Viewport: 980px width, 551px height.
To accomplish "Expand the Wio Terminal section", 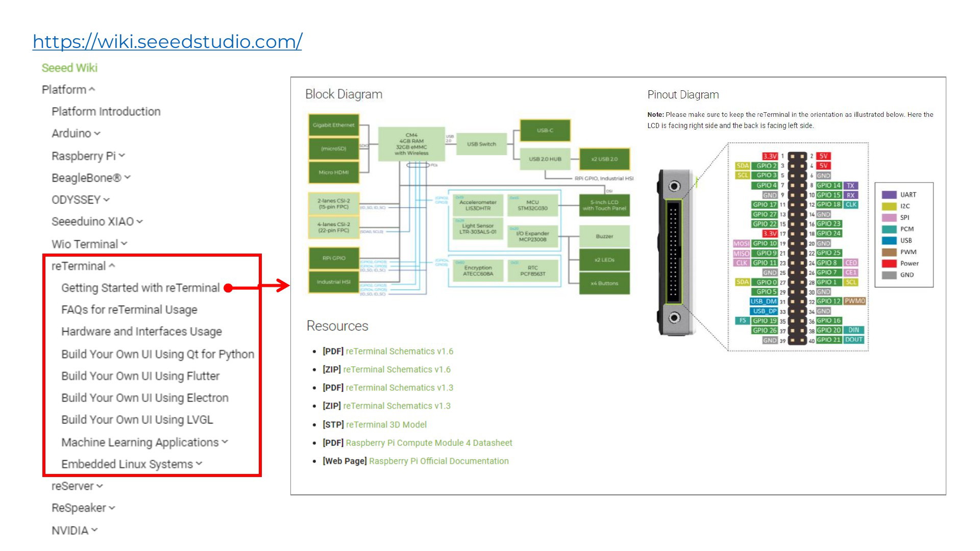I will pyautogui.click(x=89, y=244).
